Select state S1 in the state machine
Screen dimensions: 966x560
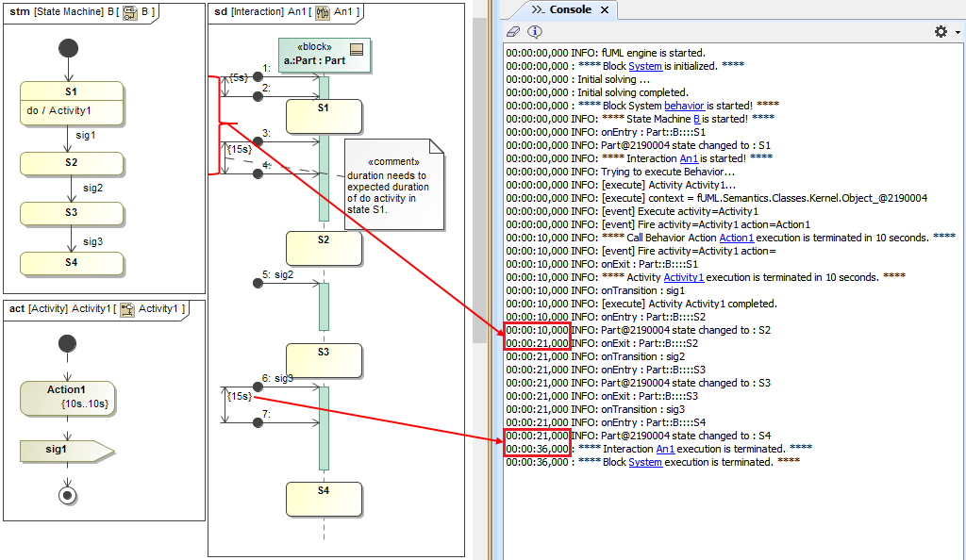tap(72, 103)
